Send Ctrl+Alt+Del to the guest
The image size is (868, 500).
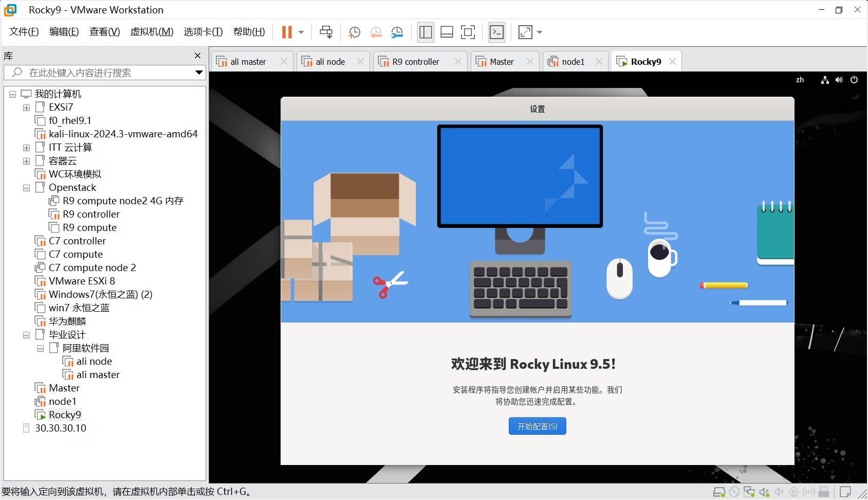326,32
